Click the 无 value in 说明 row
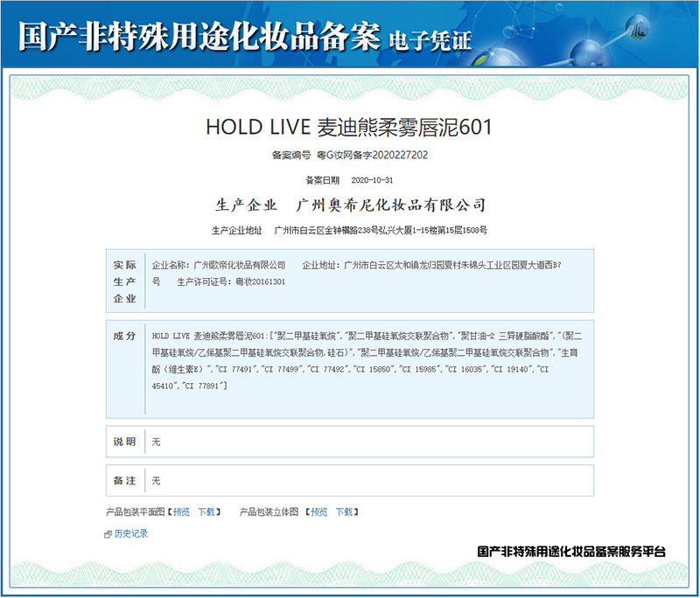Viewport: 700px width, 598px height. point(156,442)
